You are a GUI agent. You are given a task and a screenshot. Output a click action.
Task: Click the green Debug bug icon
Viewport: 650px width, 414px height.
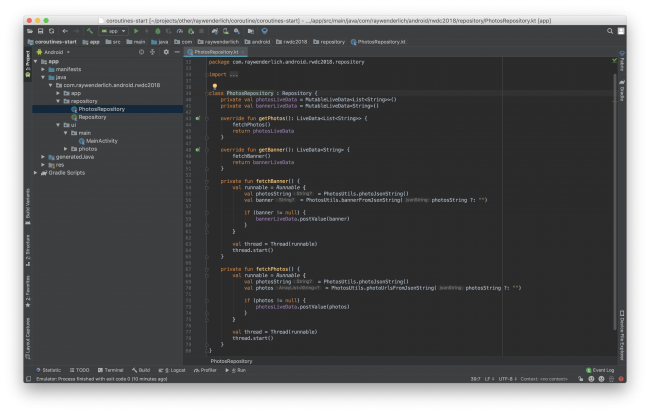click(158, 31)
